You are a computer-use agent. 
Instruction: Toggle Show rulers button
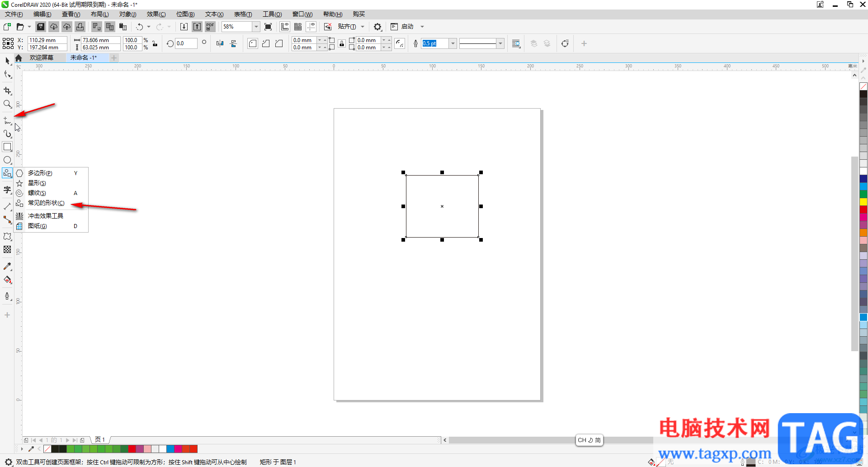(285, 27)
